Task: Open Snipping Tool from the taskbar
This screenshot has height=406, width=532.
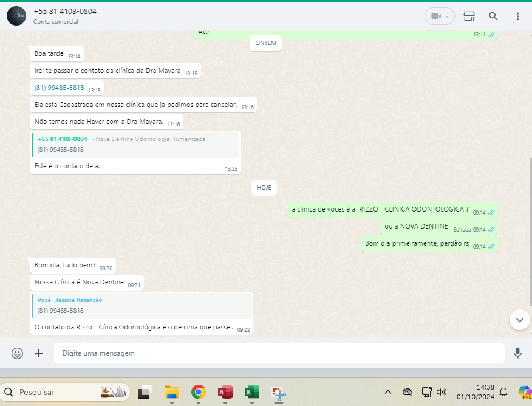Action: pyautogui.click(x=279, y=393)
